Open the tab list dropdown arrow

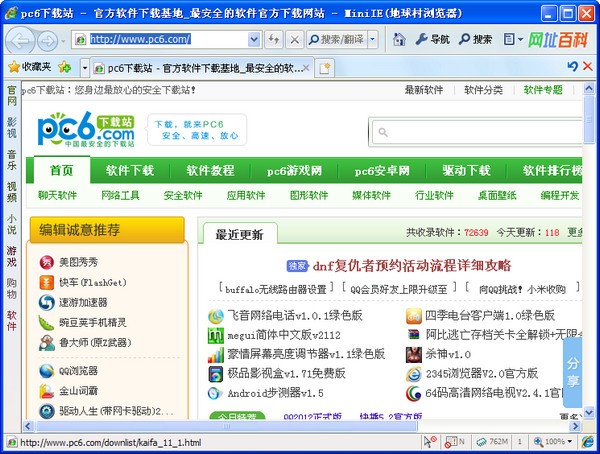click(85, 69)
